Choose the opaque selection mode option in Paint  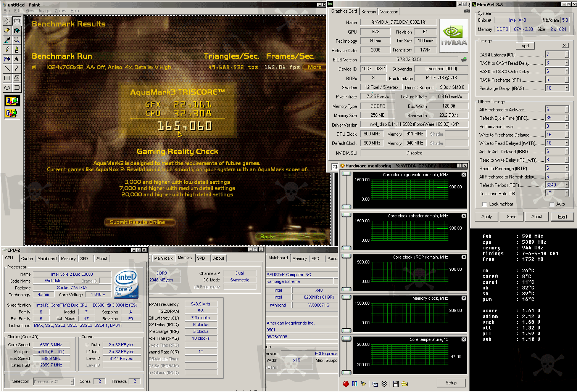point(12,101)
